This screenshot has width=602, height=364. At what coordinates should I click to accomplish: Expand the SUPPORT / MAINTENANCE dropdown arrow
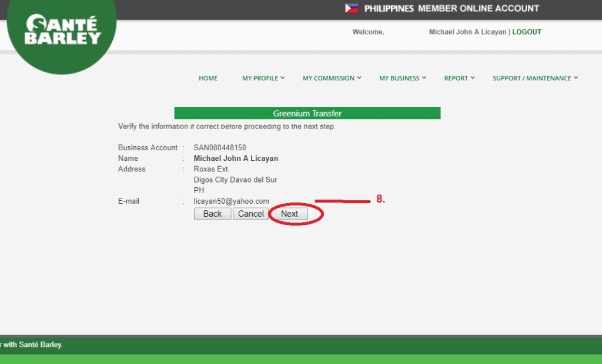[x=576, y=77]
